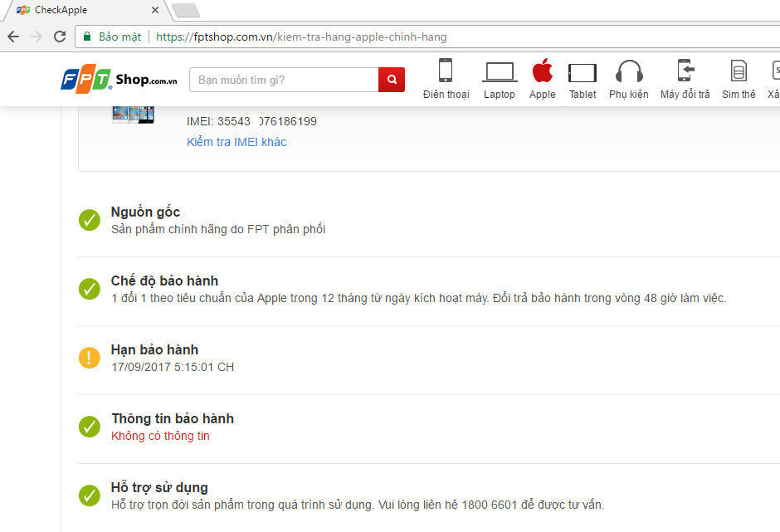
Task: Click the 'Hỗ trợ sử dụng' heading
Action: 159,488
